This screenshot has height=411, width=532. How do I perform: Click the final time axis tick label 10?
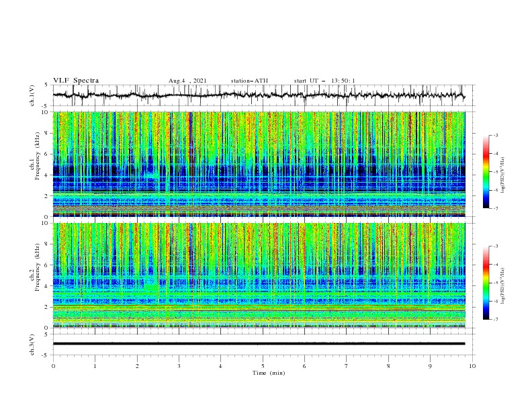point(472,366)
